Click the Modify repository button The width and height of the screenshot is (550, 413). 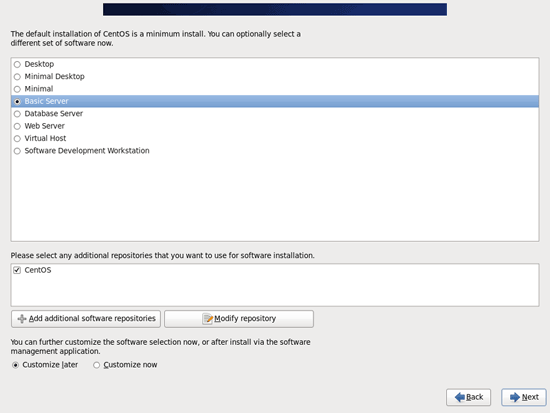click(239, 319)
